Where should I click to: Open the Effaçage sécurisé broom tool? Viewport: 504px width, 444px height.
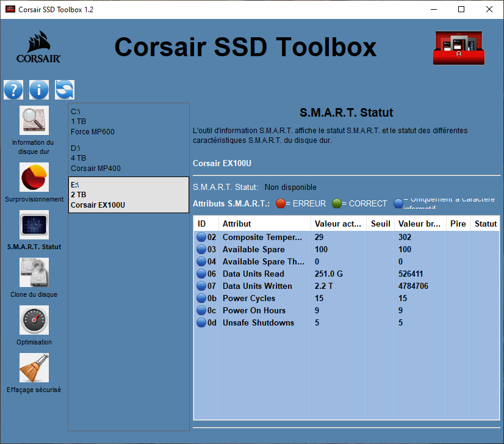[34, 368]
